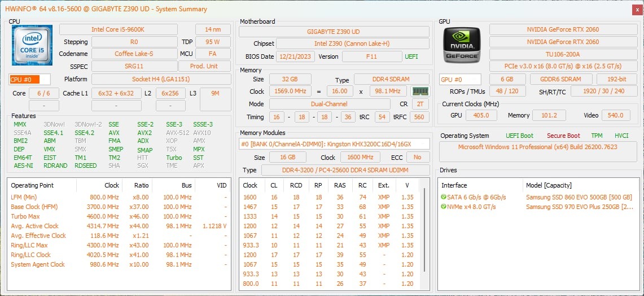Click the Turbo Max operating point row

pyautogui.click(x=119, y=216)
